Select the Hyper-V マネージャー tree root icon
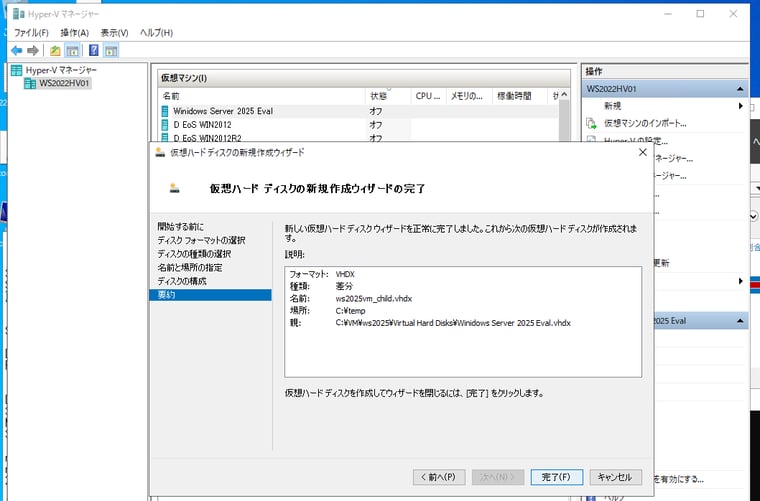Screen dimensions: 760x501 click(16, 70)
